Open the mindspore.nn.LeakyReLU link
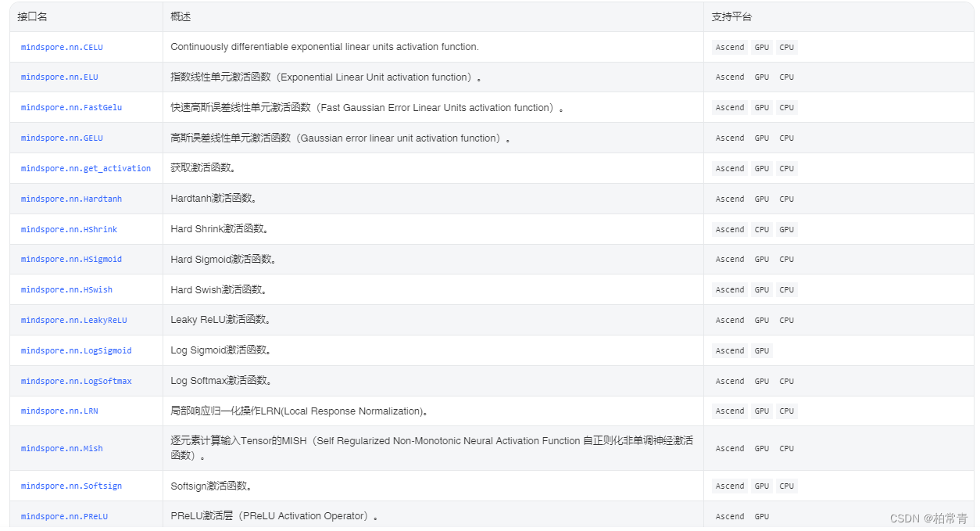980x531 pixels. click(x=73, y=321)
